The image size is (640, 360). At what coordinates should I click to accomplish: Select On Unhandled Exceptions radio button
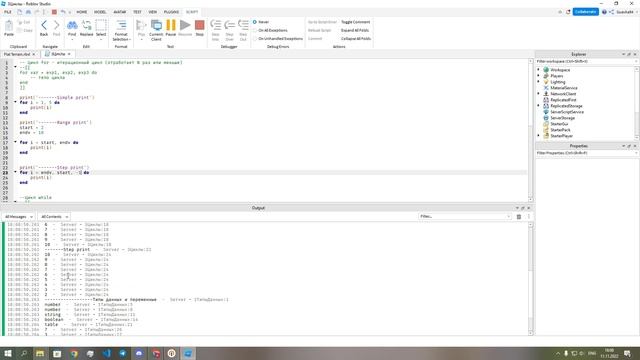click(255, 38)
